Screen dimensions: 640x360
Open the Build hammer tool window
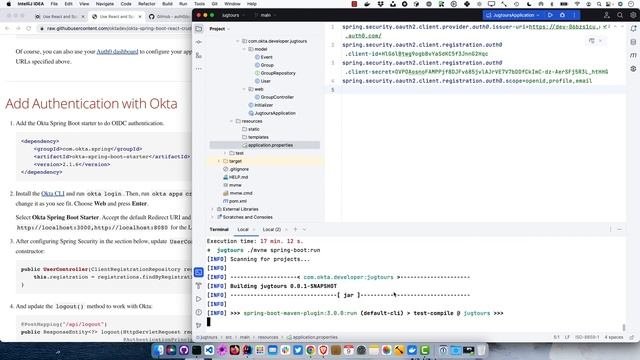199,286
